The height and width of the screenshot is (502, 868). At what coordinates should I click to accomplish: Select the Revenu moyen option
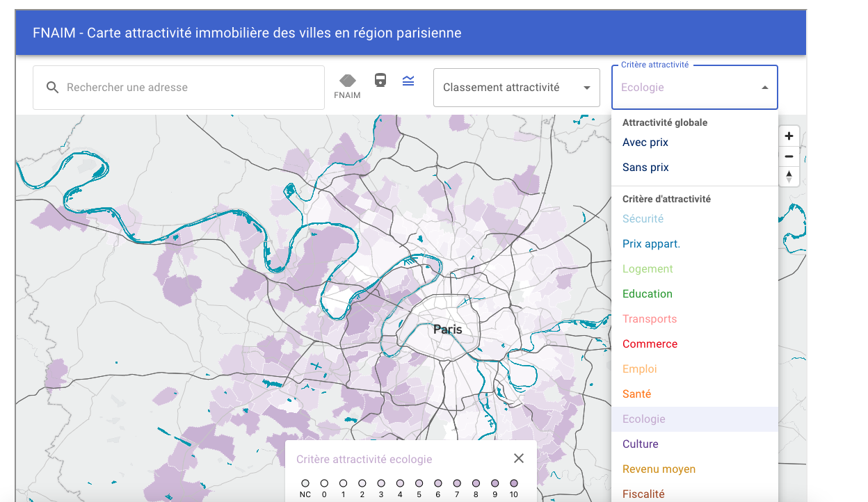click(x=659, y=469)
